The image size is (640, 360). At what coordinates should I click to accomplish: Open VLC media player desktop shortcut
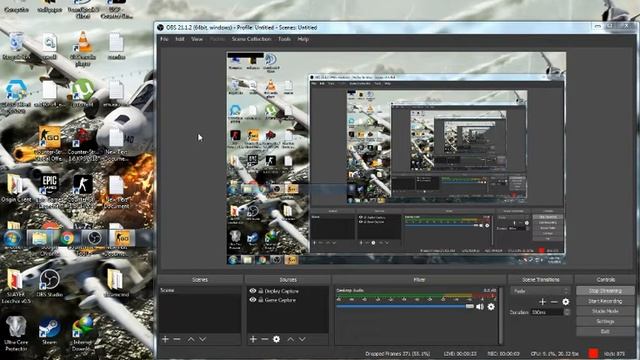pyautogui.click(x=83, y=48)
